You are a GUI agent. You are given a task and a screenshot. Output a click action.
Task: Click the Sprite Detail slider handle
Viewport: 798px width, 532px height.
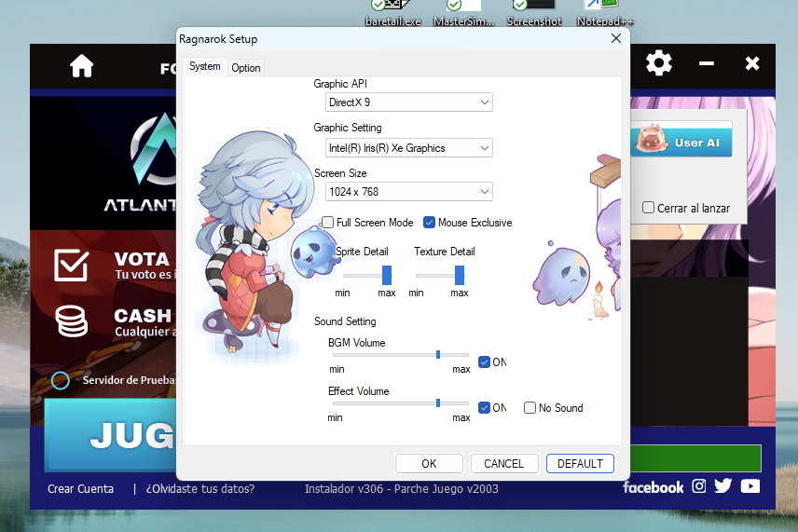tap(387, 275)
